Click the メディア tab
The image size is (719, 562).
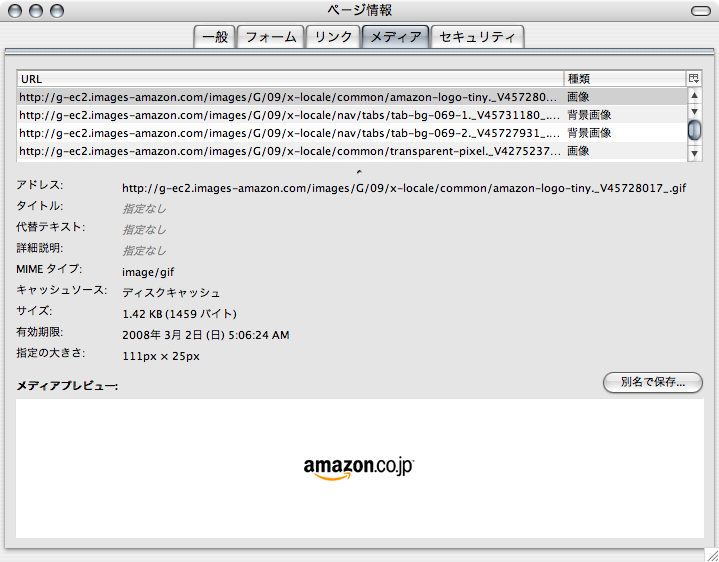coord(395,37)
